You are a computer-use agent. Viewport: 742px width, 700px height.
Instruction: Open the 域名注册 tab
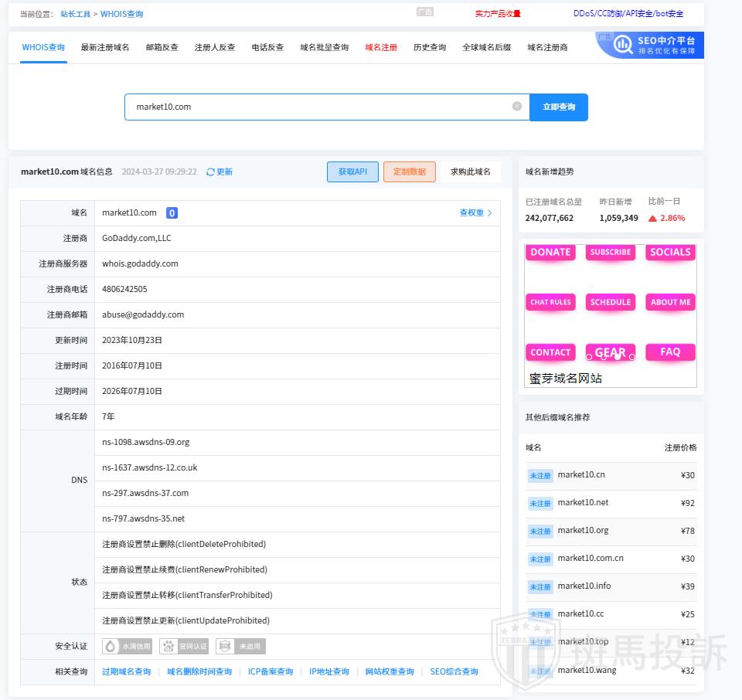click(x=381, y=47)
